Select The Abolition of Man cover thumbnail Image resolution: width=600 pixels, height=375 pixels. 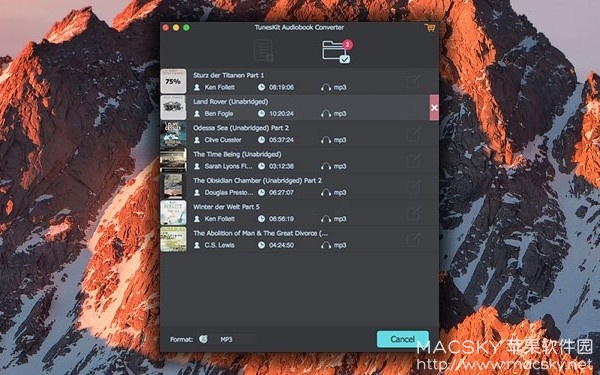click(173, 239)
